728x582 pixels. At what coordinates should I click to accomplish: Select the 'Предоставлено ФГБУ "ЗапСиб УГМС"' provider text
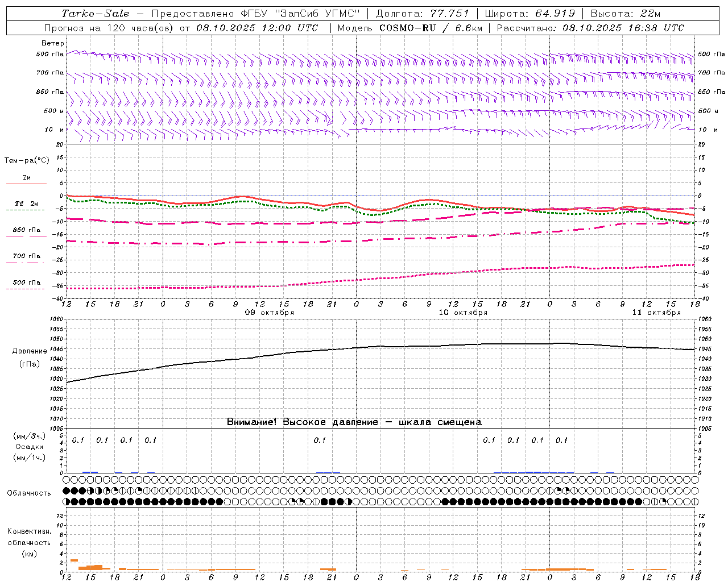click(x=255, y=14)
